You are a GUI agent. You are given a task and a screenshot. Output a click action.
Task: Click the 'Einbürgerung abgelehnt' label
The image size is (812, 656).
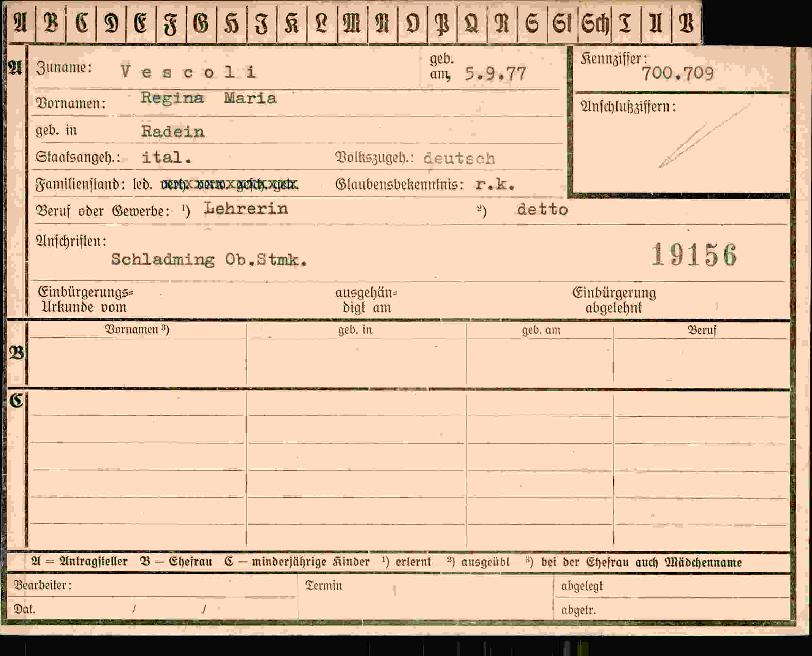coord(614,300)
